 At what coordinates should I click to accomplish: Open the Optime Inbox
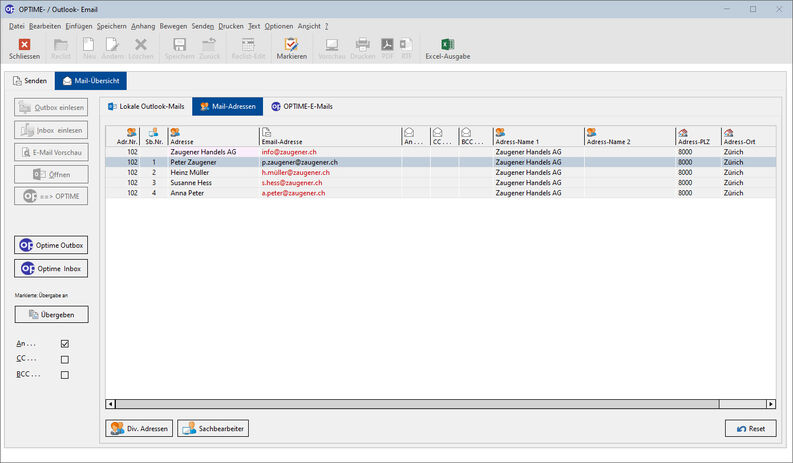coord(51,269)
